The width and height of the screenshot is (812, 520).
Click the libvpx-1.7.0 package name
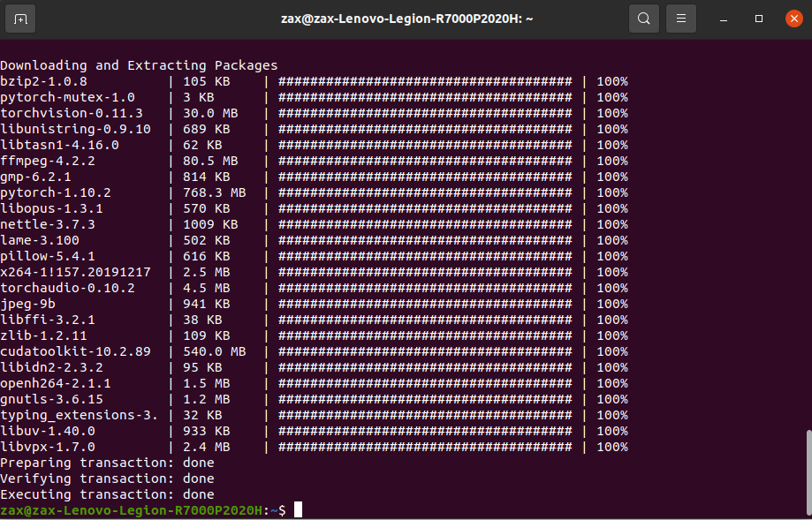pos(48,447)
